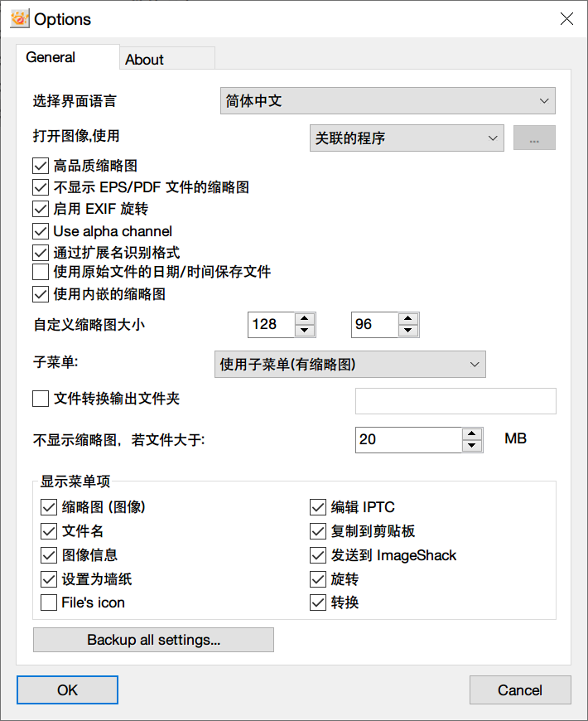Screen dimensions: 588x721
Task: Expand the 关联的程序 dropdown
Action: tap(407, 138)
